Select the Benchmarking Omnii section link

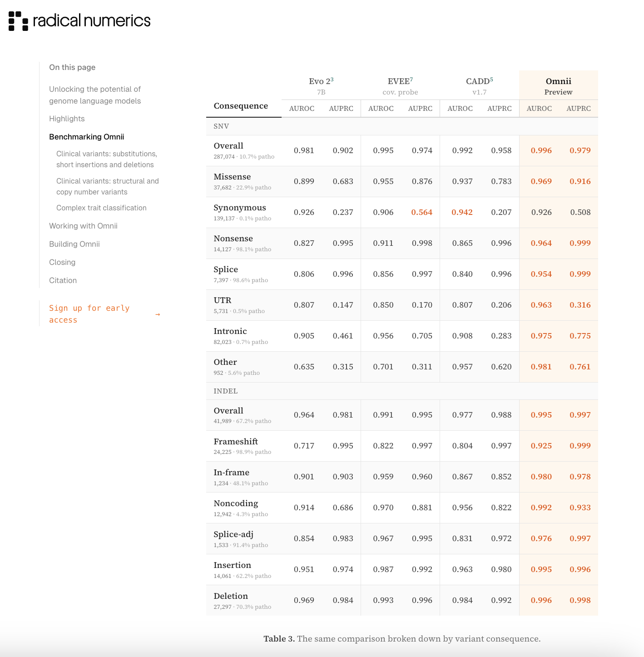tap(87, 137)
